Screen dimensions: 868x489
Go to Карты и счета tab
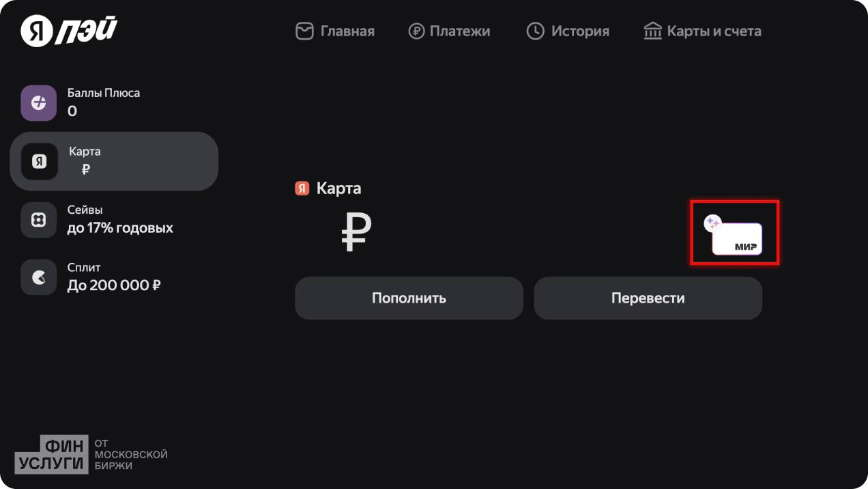click(714, 31)
